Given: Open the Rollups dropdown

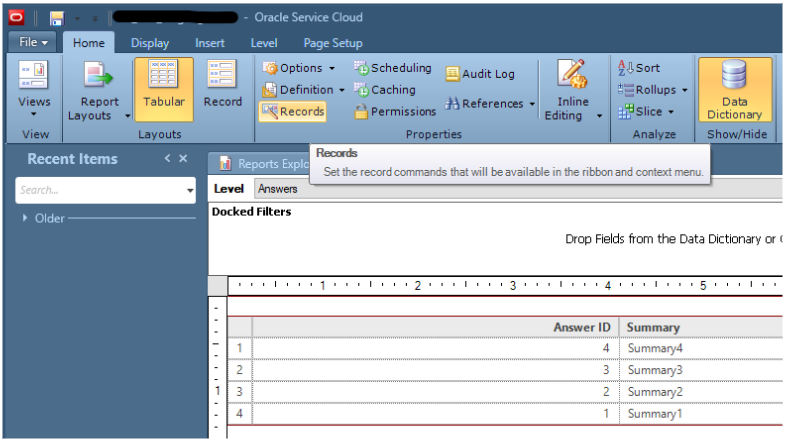Looking at the screenshot, I should click(x=652, y=90).
